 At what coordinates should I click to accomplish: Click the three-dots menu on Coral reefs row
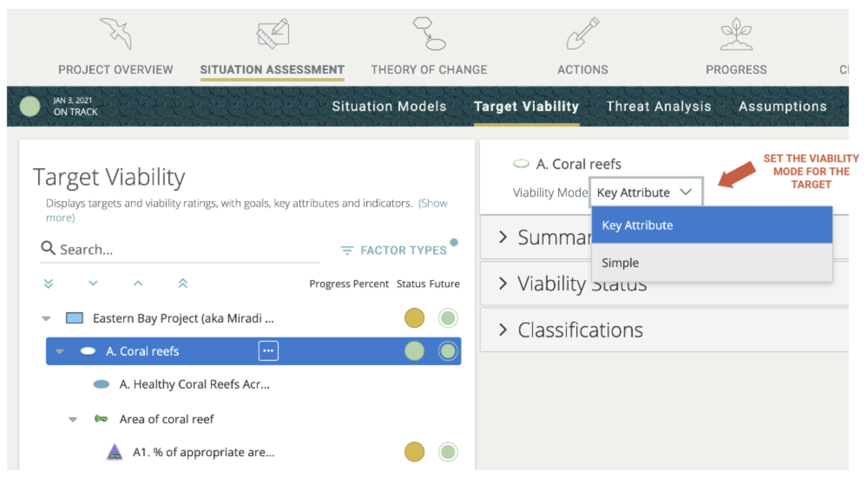pos(268,351)
